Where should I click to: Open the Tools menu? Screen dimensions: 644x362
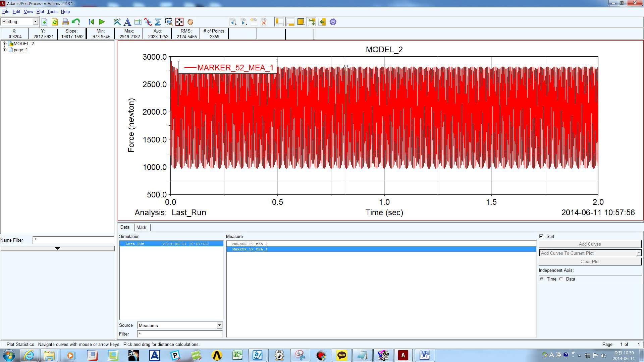point(52,11)
